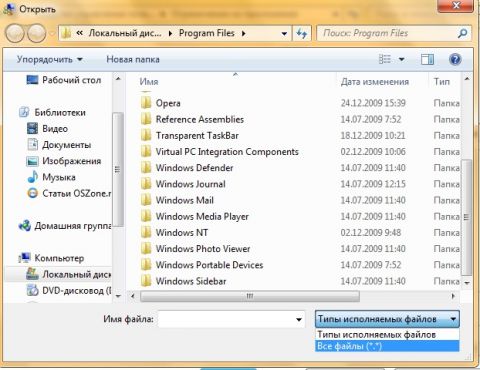
Task: Click the Документы library icon
Action: (32, 145)
